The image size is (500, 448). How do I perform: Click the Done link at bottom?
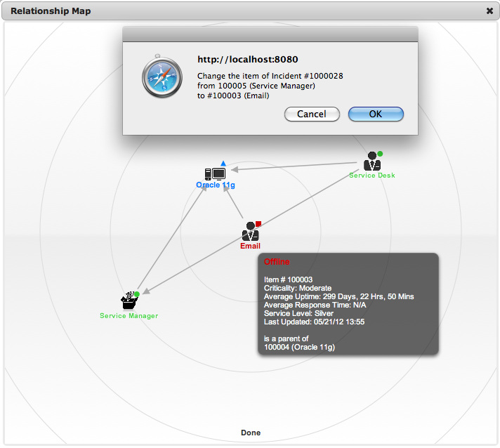click(251, 433)
